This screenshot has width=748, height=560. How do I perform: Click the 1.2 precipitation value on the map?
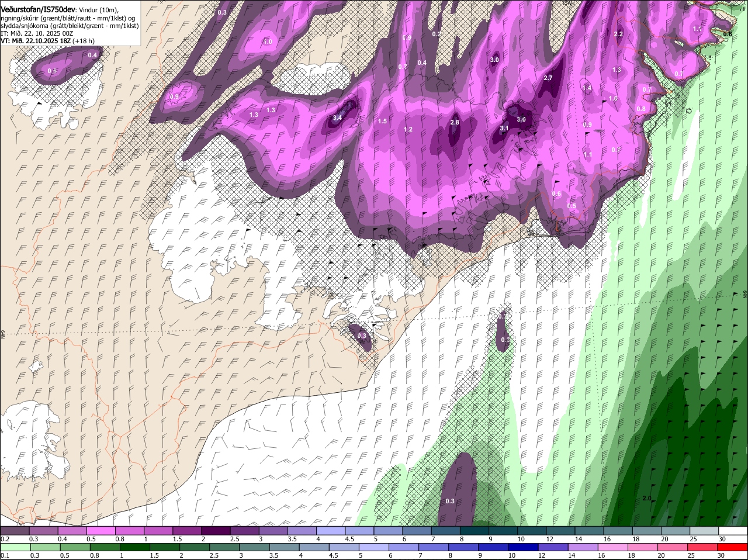point(408,129)
